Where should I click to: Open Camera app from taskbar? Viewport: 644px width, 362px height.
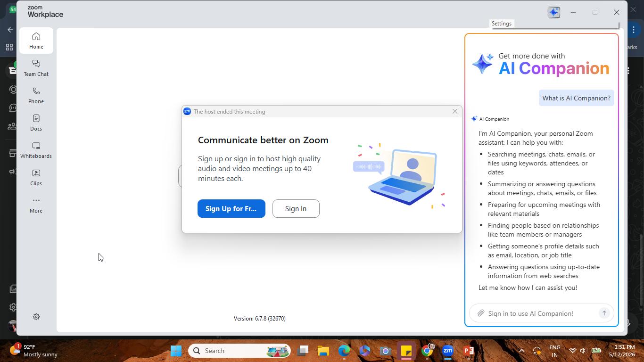point(386,351)
